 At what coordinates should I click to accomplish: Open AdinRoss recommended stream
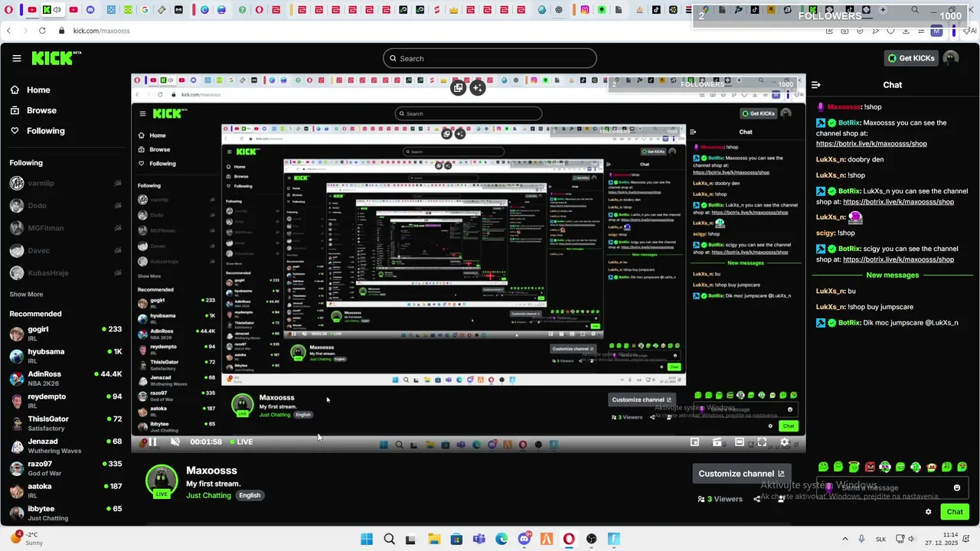[65, 378]
